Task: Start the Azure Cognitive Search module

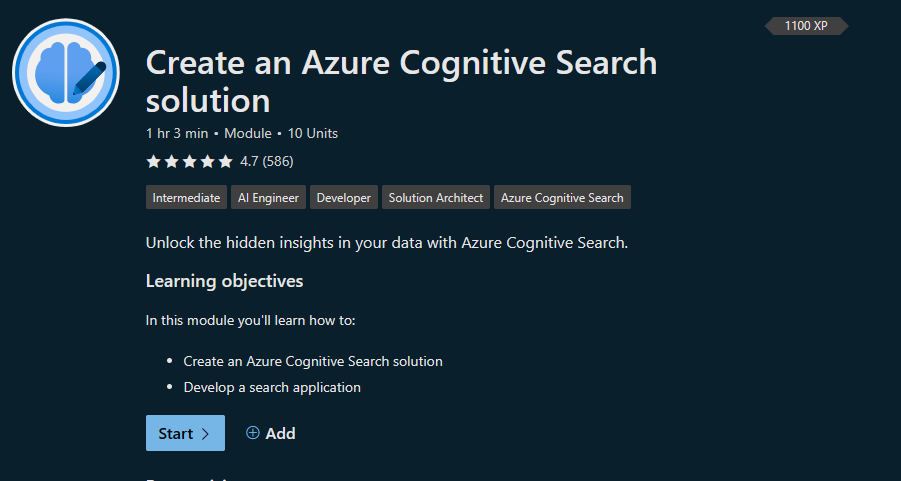Action: pyautogui.click(x=185, y=433)
